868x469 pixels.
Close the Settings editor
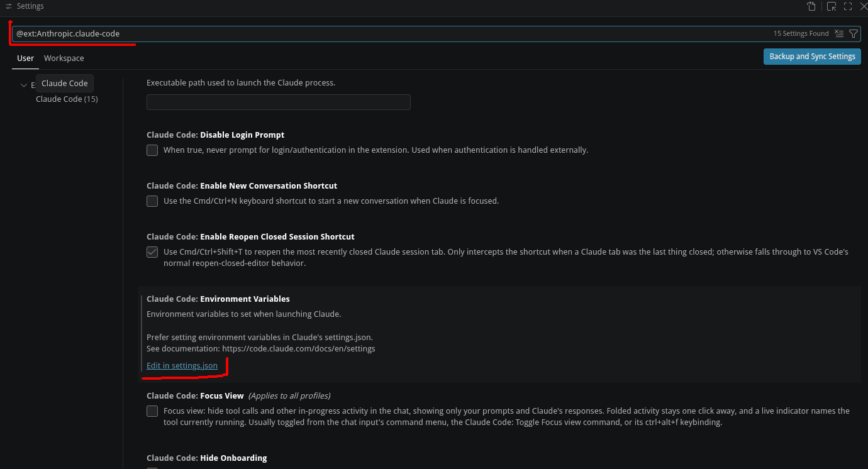(863, 6)
